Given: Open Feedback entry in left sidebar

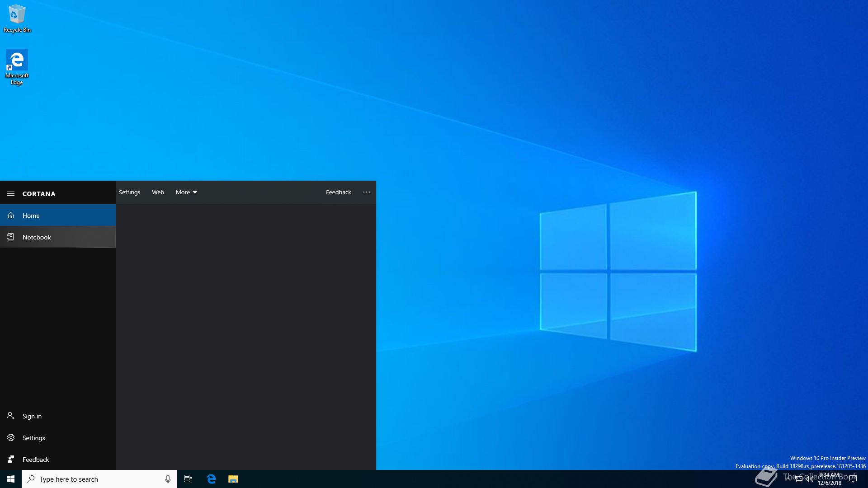Looking at the screenshot, I should pyautogui.click(x=58, y=460).
